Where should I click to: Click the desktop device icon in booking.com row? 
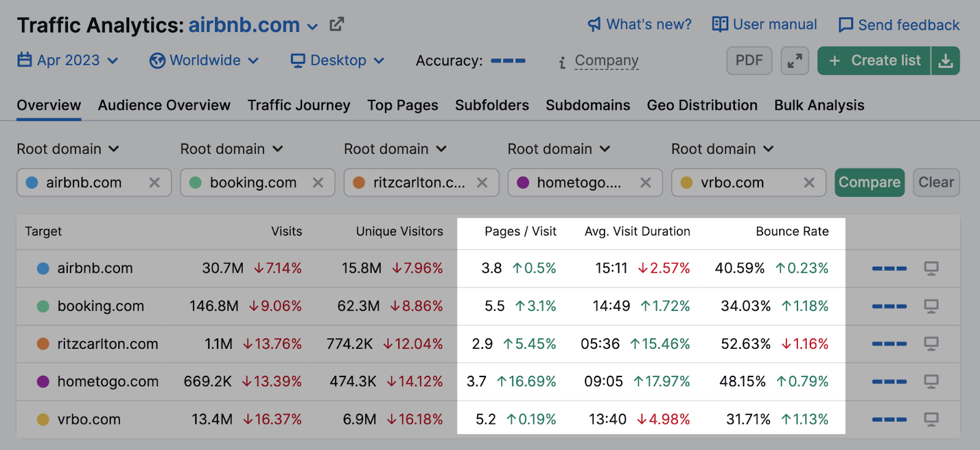[x=932, y=307]
